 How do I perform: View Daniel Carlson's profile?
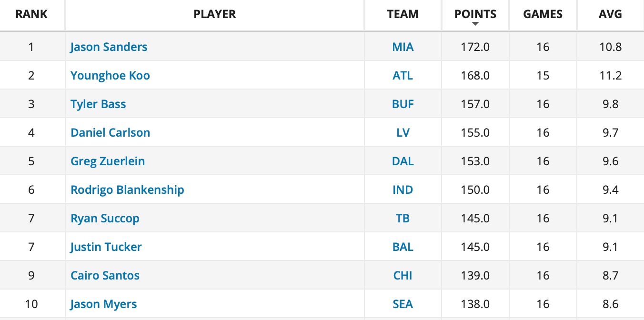[110, 132]
